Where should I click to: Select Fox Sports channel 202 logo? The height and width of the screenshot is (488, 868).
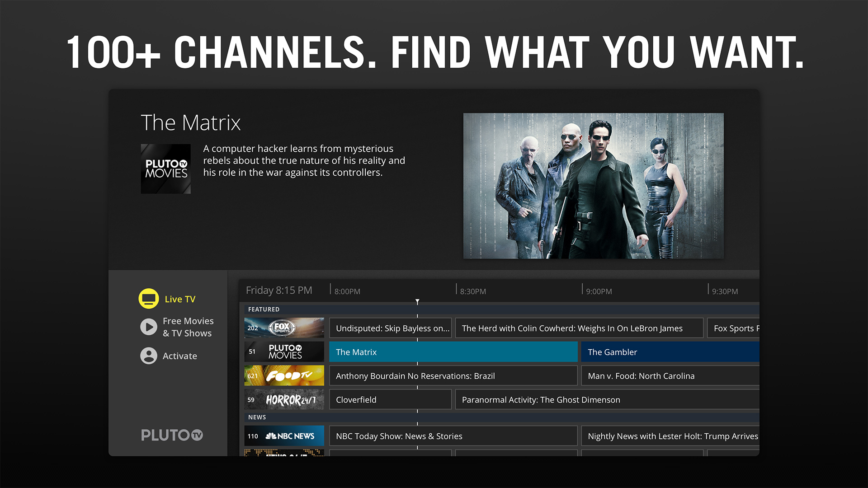click(x=284, y=328)
